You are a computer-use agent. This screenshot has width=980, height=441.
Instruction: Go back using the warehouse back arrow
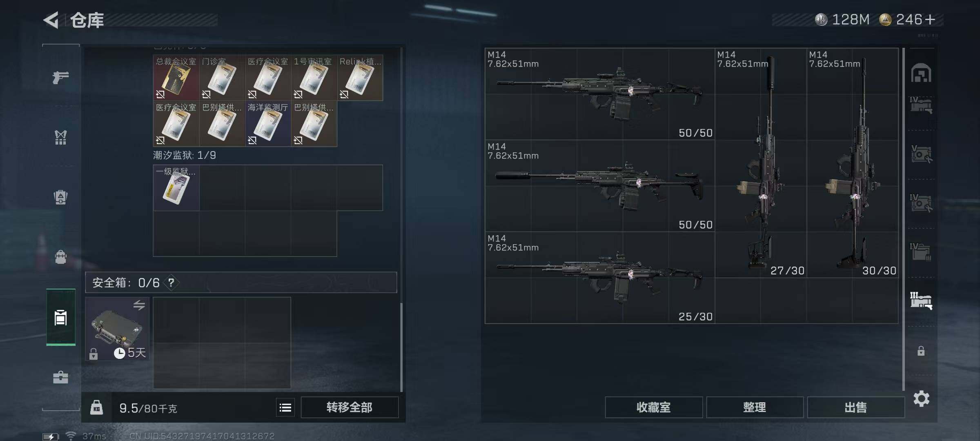51,20
